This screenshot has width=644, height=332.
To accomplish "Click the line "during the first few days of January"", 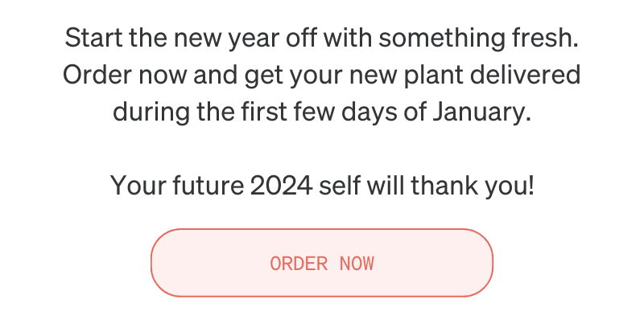I will (x=321, y=112).
